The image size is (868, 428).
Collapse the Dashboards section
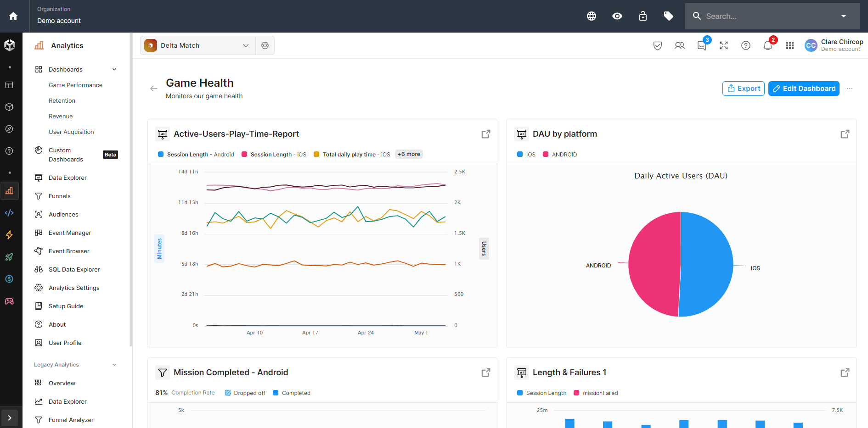click(114, 69)
